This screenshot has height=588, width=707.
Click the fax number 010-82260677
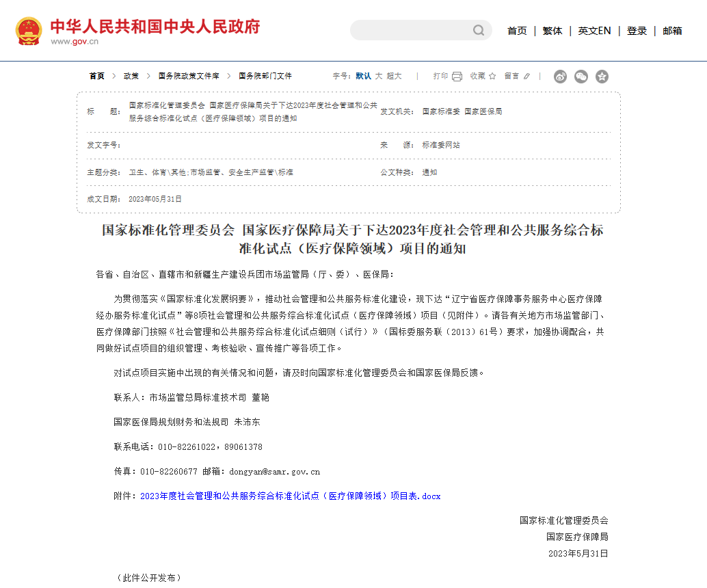click(x=169, y=472)
